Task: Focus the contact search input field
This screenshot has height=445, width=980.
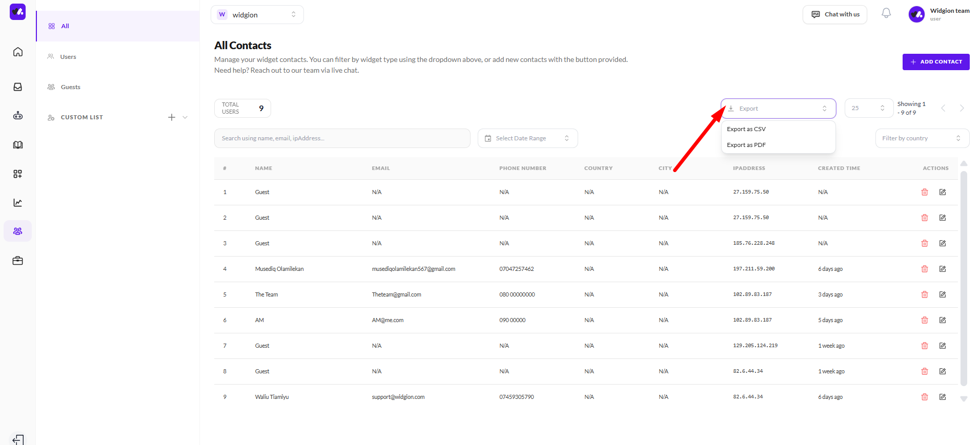Action: tap(342, 138)
